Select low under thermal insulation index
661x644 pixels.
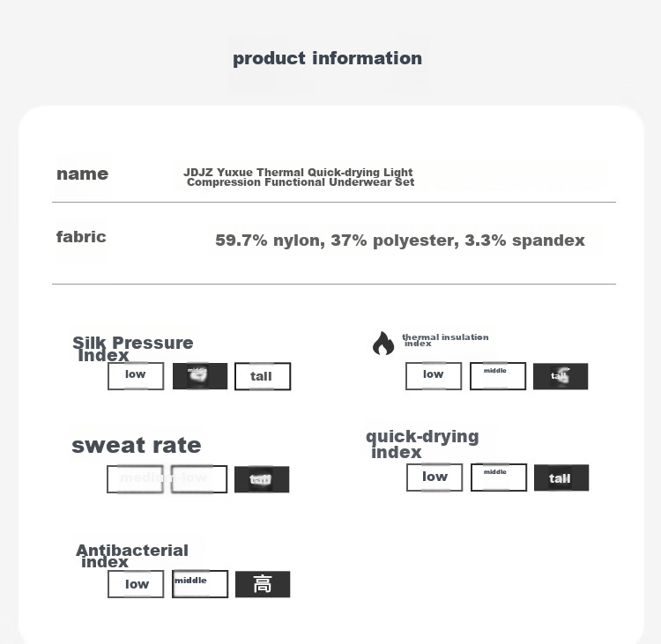click(434, 376)
